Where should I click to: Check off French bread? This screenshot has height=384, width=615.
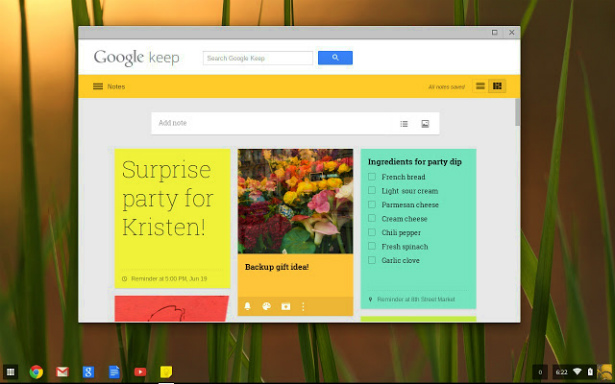pos(372,177)
